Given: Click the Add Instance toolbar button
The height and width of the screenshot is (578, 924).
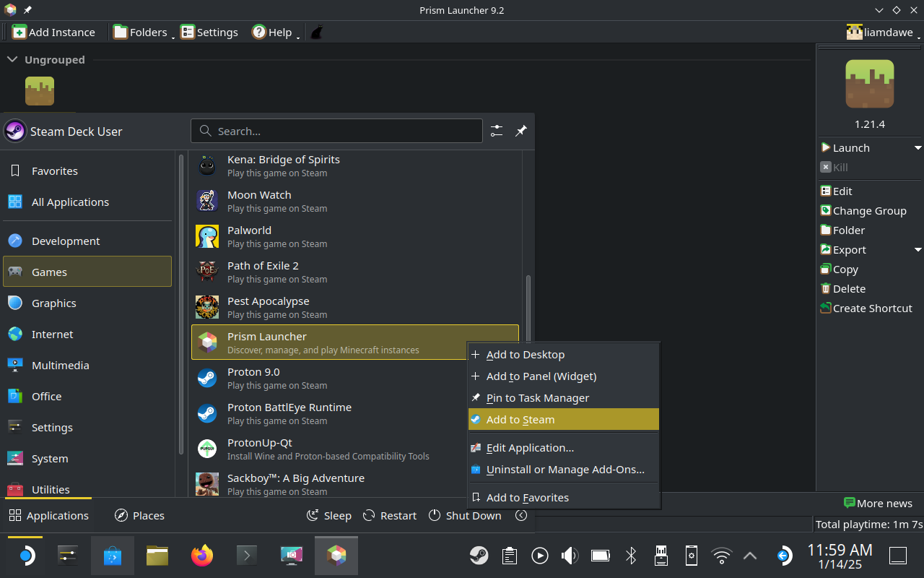Looking at the screenshot, I should [53, 32].
